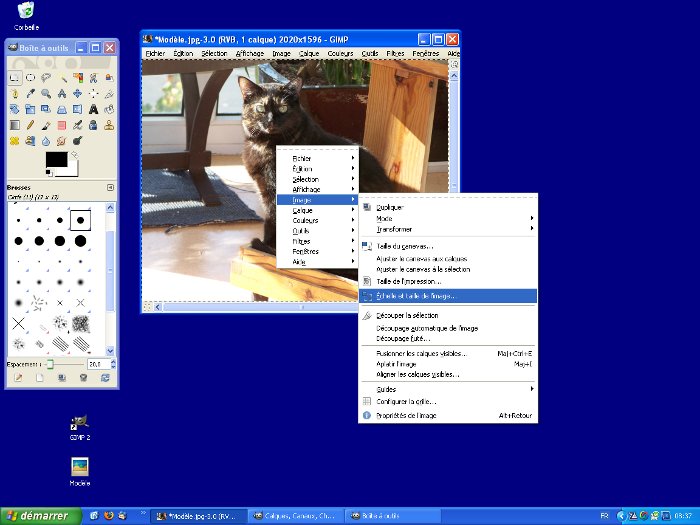The image size is (700, 525).
Task: Switch to Calques, Canaux taskbar window
Action: pyautogui.click(x=296, y=516)
